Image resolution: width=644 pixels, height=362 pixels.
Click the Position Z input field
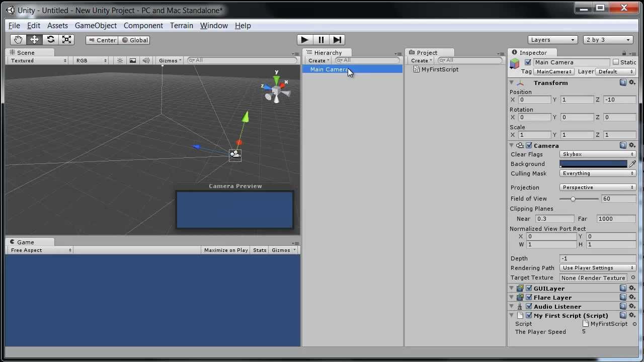point(620,100)
